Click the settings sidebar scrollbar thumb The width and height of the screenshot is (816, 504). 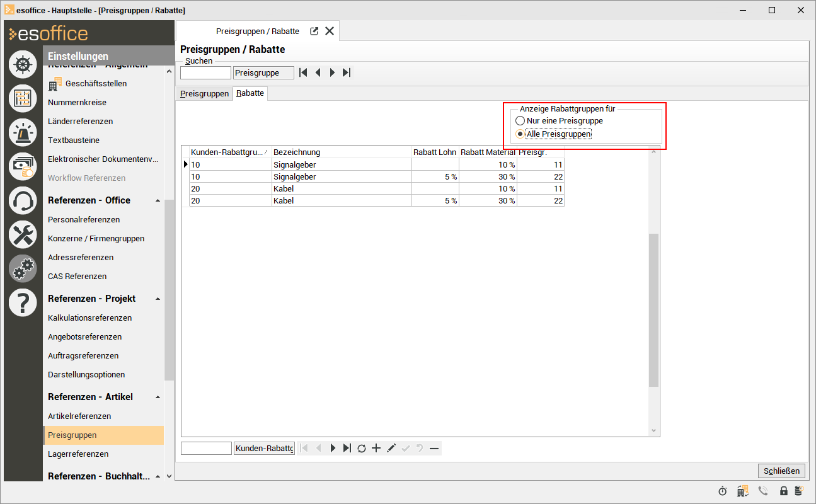coord(169,290)
